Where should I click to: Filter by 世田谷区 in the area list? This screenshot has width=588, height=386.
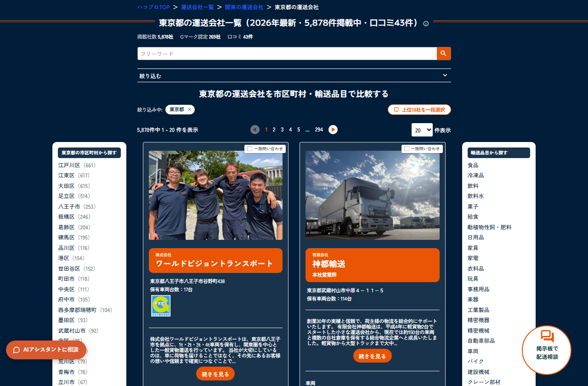point(77,269)
